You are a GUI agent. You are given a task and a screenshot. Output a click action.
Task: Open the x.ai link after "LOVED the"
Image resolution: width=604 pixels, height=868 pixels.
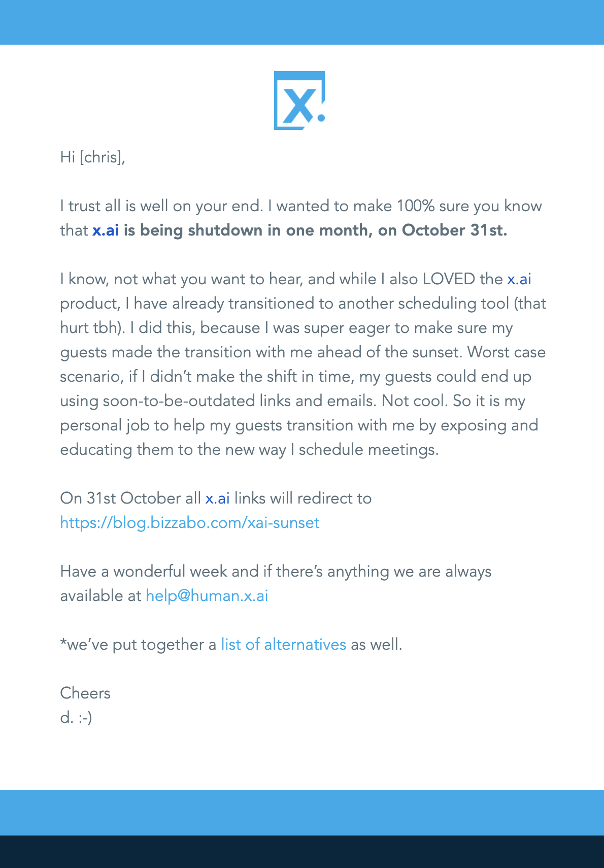[x=519, y=279]
